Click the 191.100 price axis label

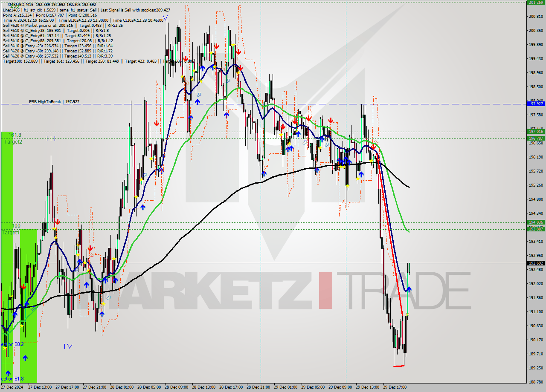tap(535, 312)
